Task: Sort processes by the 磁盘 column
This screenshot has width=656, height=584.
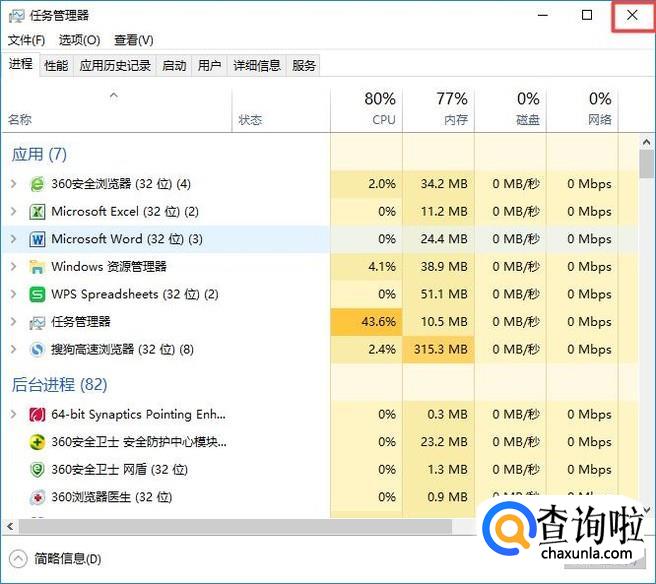Action: (511, 110)
